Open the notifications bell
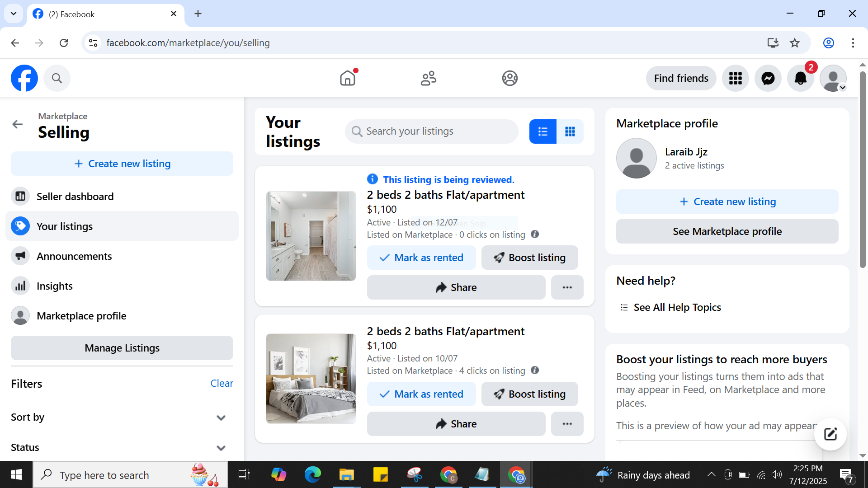This screenshot has height=488, width=868. click(x=800, y=78)
